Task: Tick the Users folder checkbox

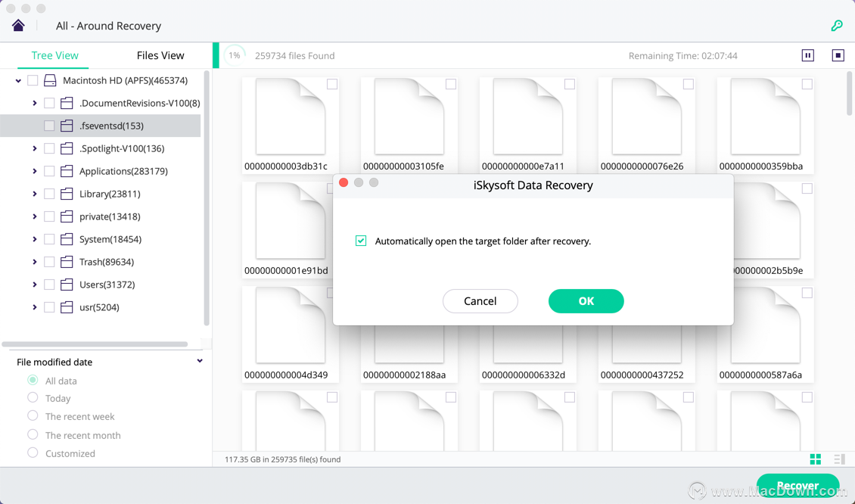Action: (x=49, y=285)
